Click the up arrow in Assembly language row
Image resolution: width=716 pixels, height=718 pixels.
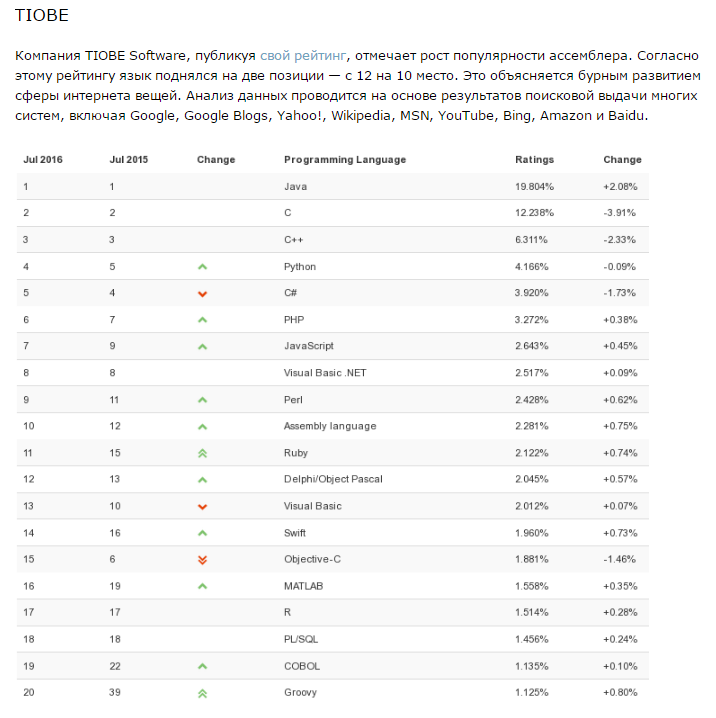(202, 426)
